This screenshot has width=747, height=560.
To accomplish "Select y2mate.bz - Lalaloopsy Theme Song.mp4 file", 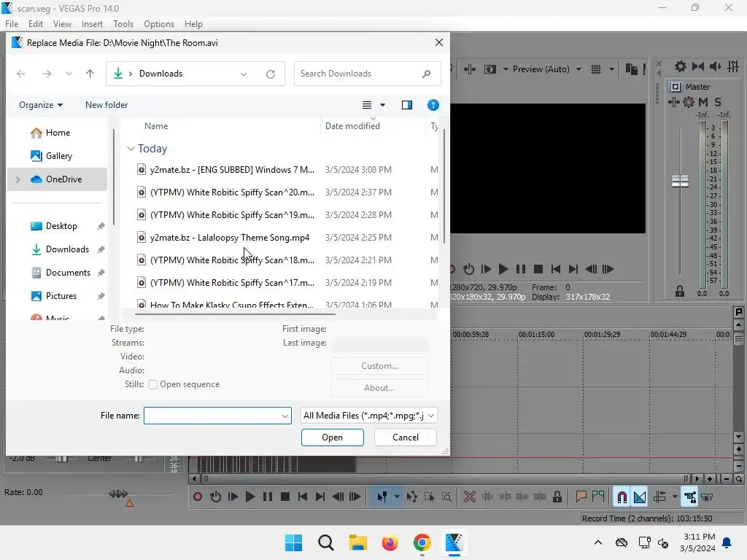I will pos(230,238).
